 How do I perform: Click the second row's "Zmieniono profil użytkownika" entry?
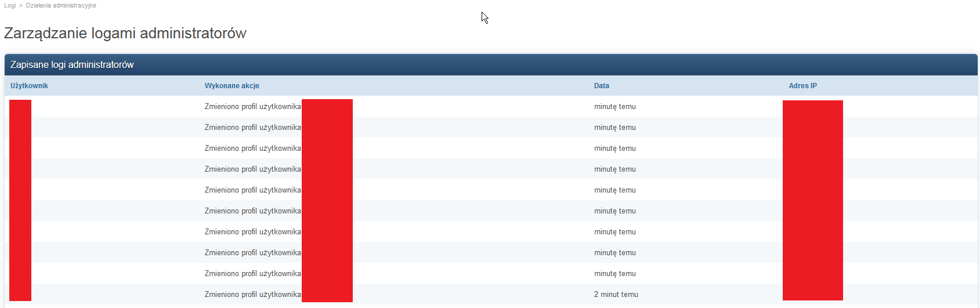pos(252,128)
